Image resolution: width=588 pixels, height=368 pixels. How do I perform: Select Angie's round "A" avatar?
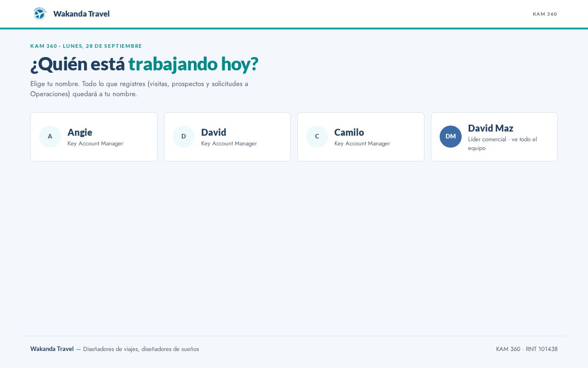[50, 137]
